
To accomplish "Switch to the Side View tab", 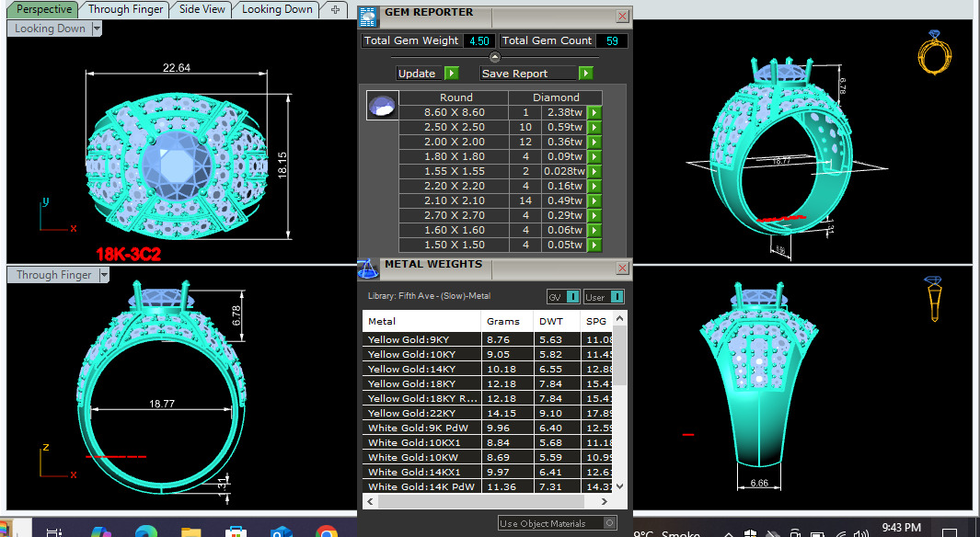I will pos(202,9).
